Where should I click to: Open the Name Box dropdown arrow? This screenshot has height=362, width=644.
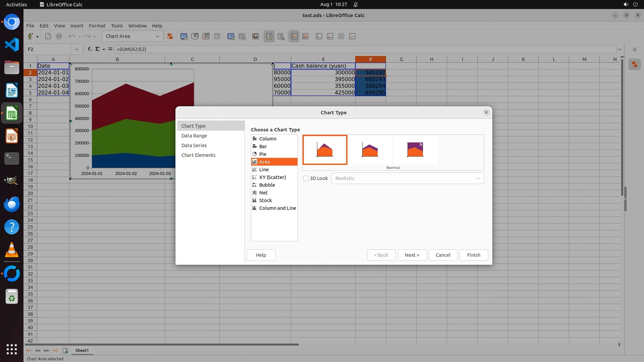tap(77, 49)
